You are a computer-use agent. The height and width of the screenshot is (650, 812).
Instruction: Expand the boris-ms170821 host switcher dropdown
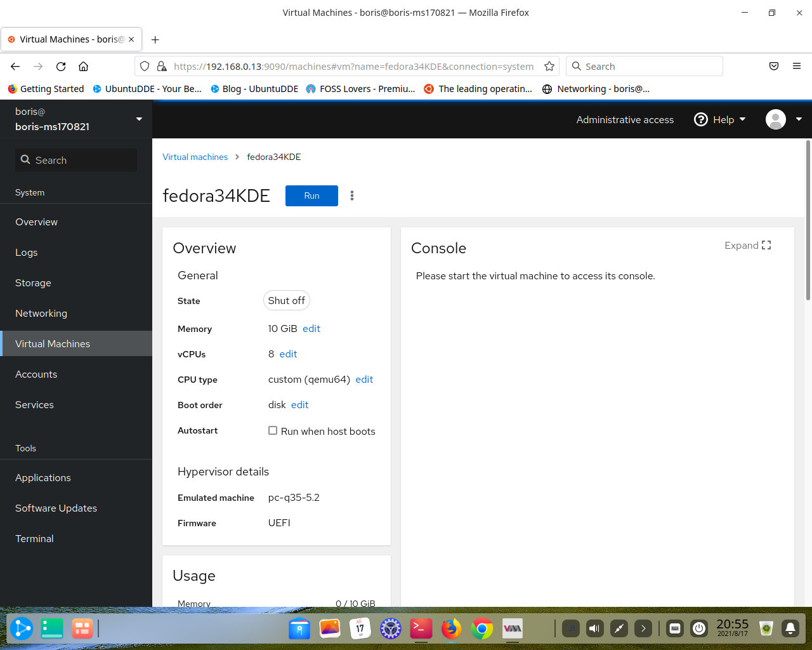pos(138,119)
